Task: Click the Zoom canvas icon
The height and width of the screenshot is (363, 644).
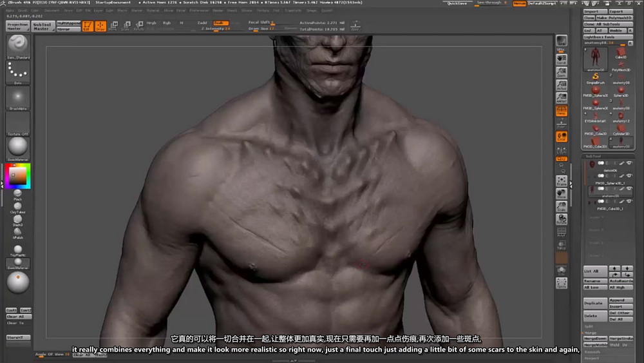Action: pyautogui.click(x=562, y=72)
